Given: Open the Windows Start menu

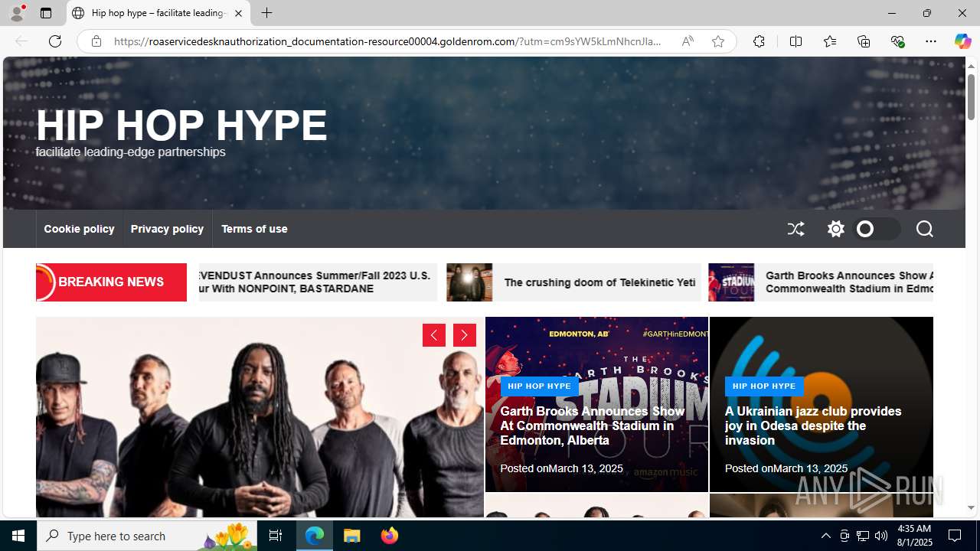Looking at the screenshot, I should [18, 536].
